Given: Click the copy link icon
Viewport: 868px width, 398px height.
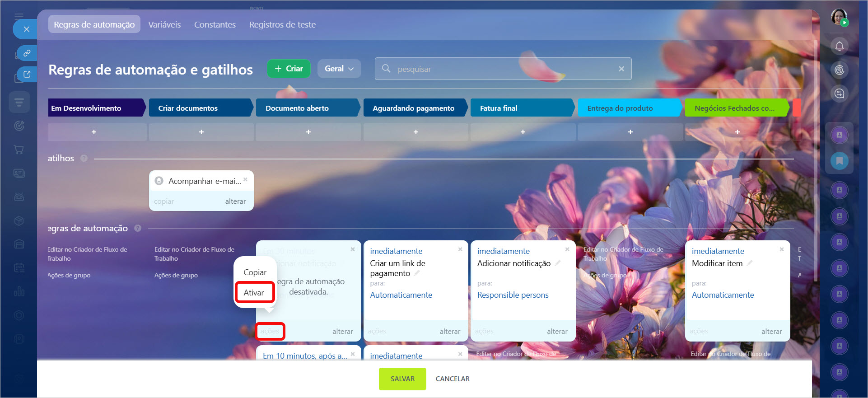Looking at the screenshot, I should tap(27, 53).
